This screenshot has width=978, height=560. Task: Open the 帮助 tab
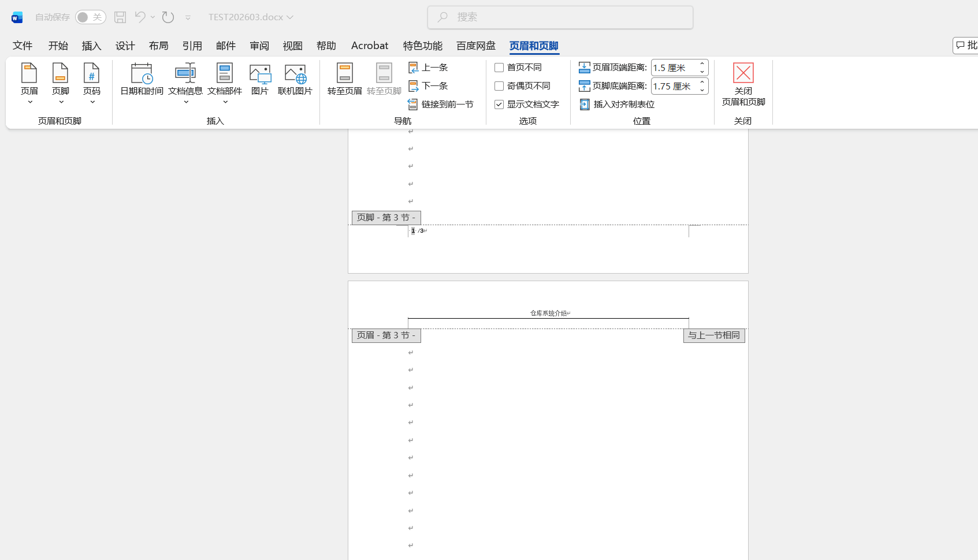click(x=326, y=46)
